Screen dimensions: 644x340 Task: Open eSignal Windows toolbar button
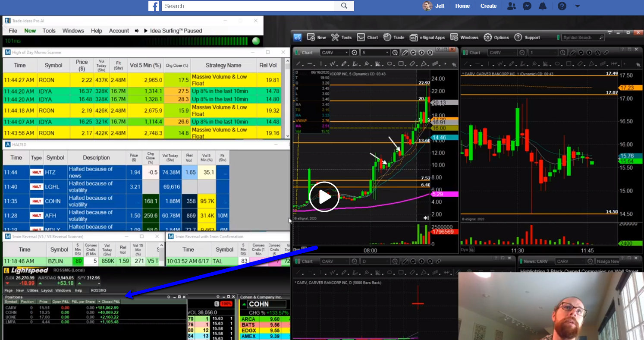tap(464, 38)
